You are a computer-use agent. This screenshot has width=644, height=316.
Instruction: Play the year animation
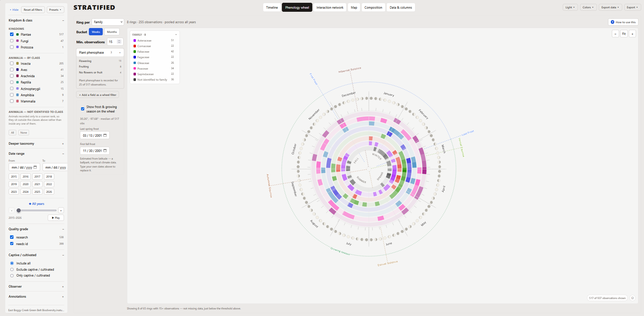point(56,218)
